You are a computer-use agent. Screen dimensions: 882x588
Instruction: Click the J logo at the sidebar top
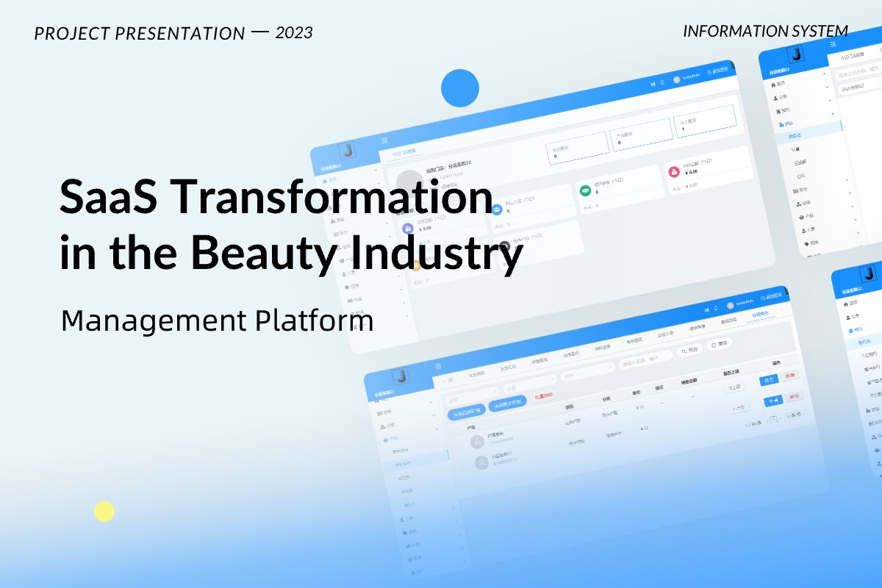(348, 151)
